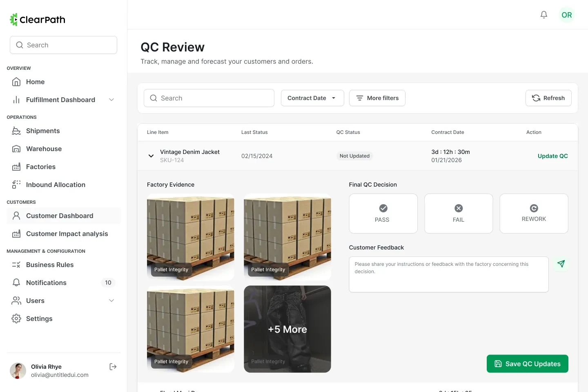
Task: Open the notifications bell in header
Action: pyautogui.click(x=543, y=15)
